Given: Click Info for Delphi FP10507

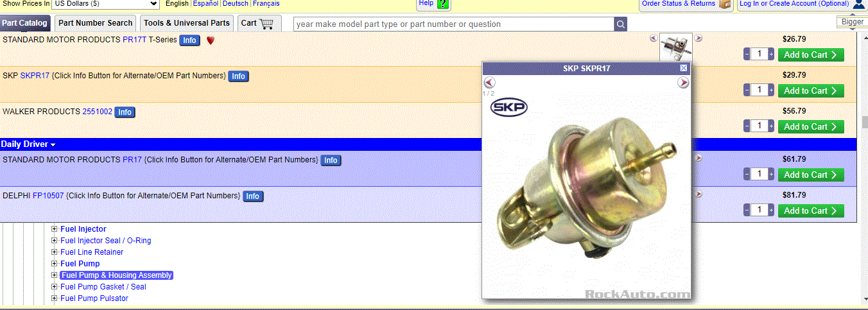Looking at the screenshot, I should pos(253,196).
